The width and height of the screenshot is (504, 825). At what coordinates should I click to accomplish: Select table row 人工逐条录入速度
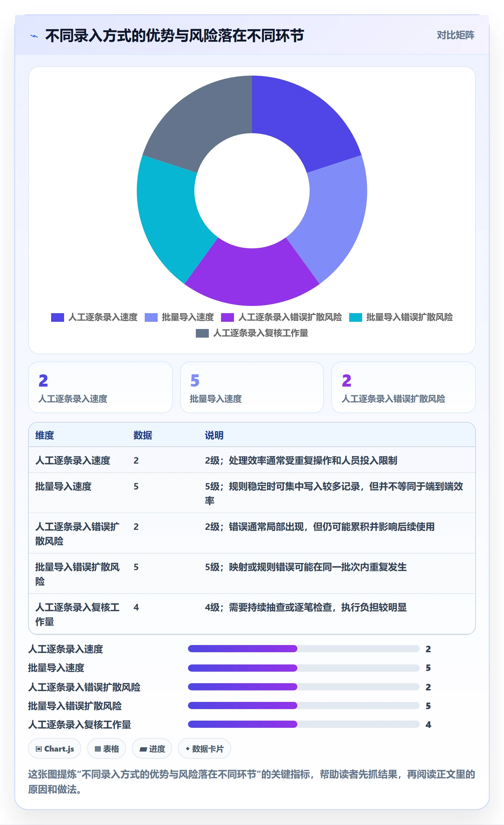[252, 460]
